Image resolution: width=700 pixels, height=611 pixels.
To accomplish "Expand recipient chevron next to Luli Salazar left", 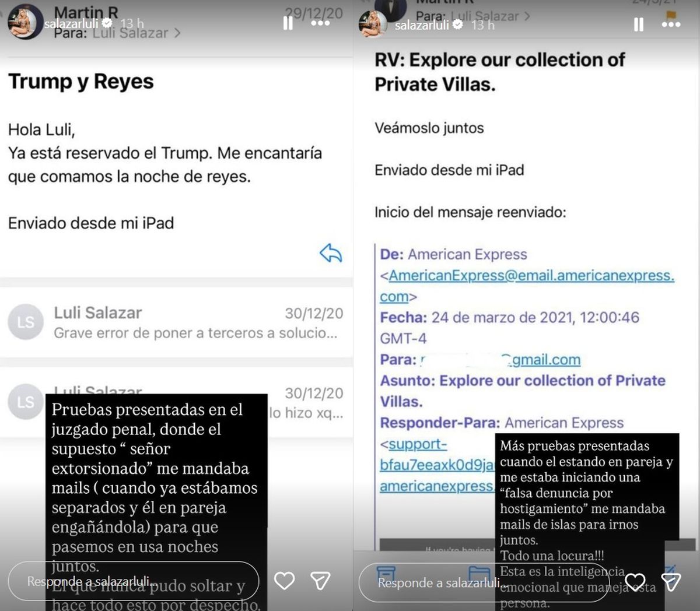I will [177, 33].
